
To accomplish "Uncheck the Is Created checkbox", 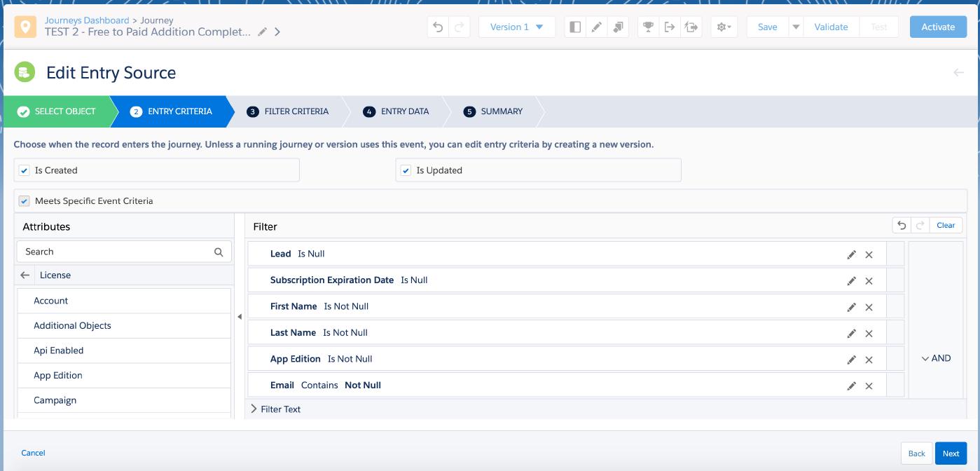I will tap(25, 170).
